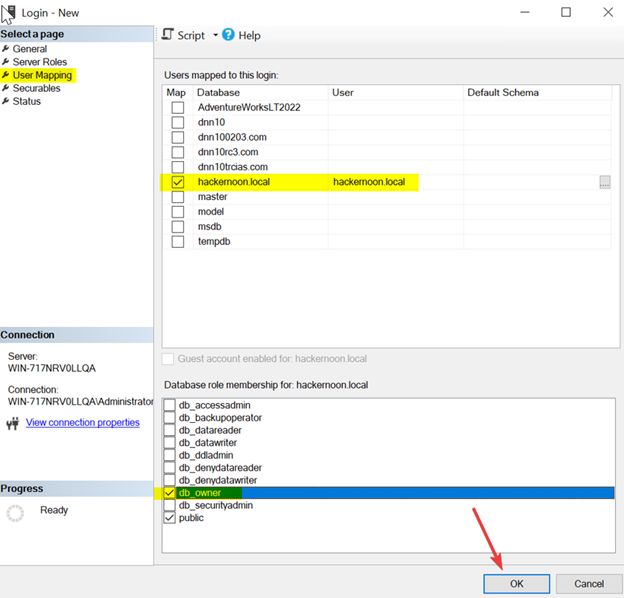The width and height of the screenshot is (624, 598).
Task: Select the User Mapping page
Action: 42,75
